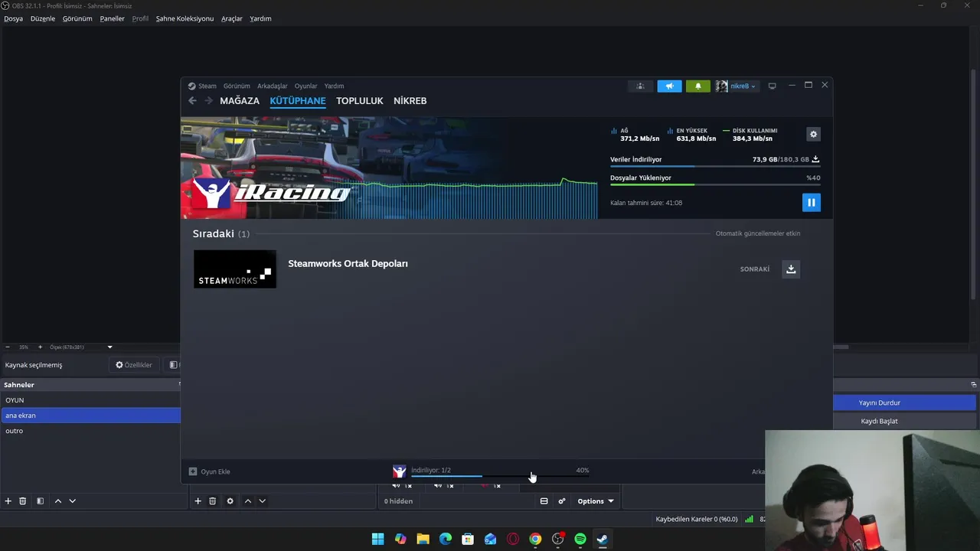Open scene filters icon in Sahneler toolbar
980x551 pixels.
tap(40, 501)
